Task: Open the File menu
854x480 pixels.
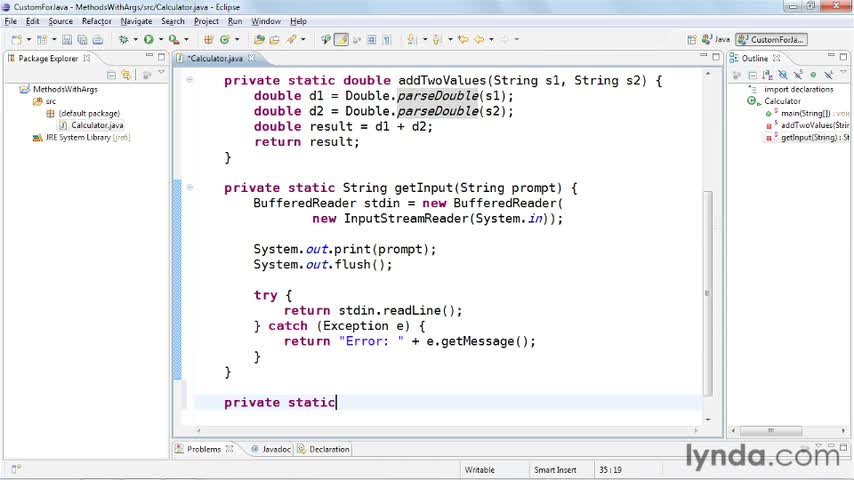Action: click(x=10, y=21)
